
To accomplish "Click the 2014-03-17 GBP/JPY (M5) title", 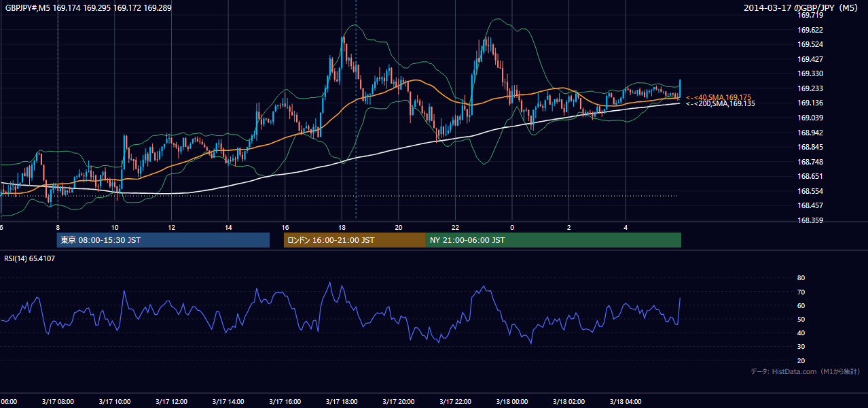I will pos(802,7).
